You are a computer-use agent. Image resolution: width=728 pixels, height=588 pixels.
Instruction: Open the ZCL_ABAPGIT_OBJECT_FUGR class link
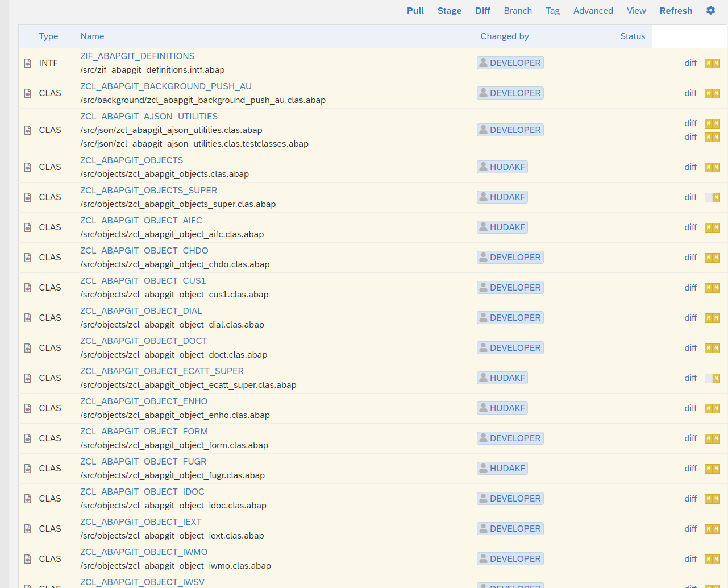(x=143, y=461)
